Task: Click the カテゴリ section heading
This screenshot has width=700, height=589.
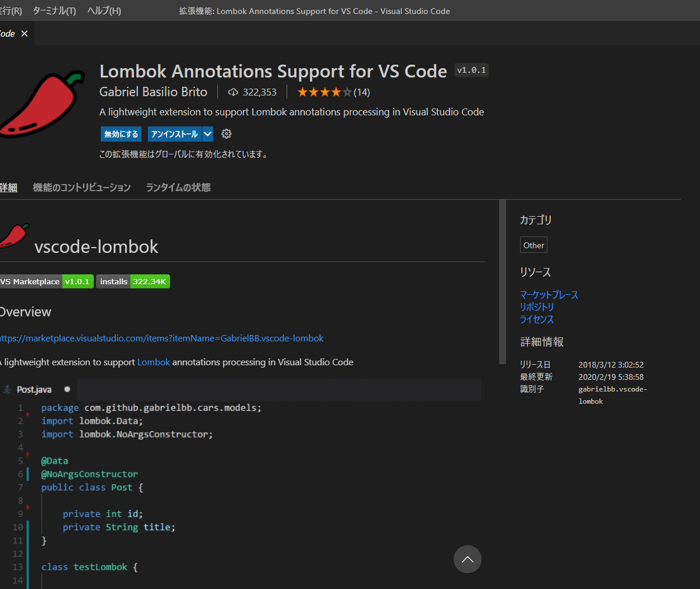Action: pyautogui.click(x=536, y=220)
